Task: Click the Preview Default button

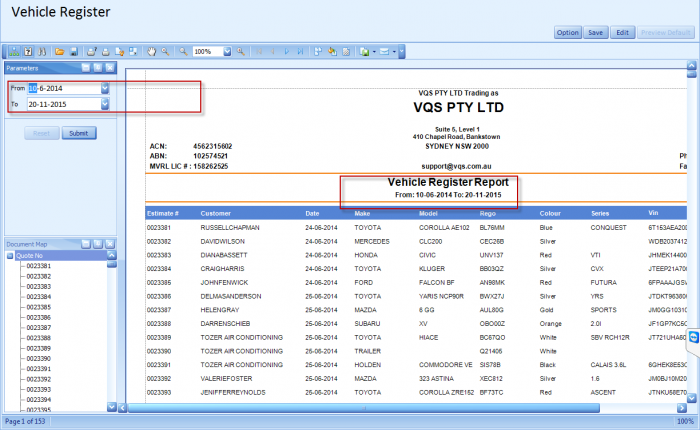Action: click(x=666, y=33)
